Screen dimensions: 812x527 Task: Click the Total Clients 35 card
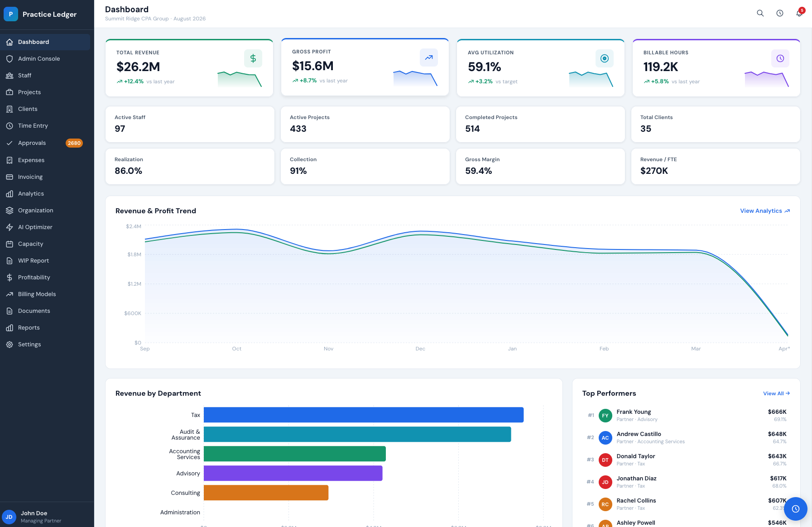[716, 124]
